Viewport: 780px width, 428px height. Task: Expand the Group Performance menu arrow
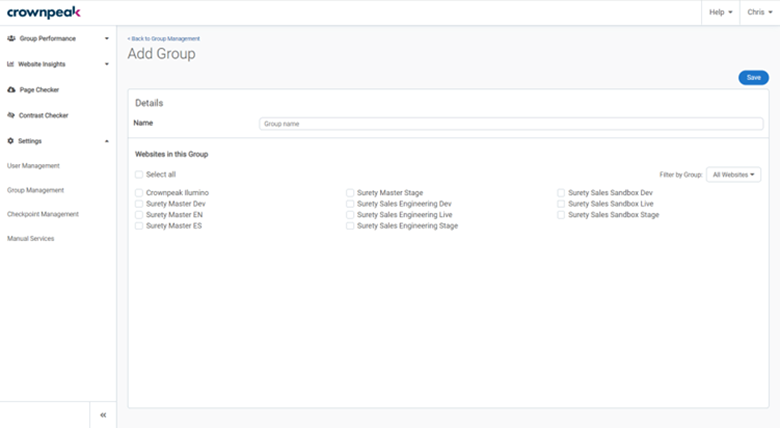[x=106, y=38]
